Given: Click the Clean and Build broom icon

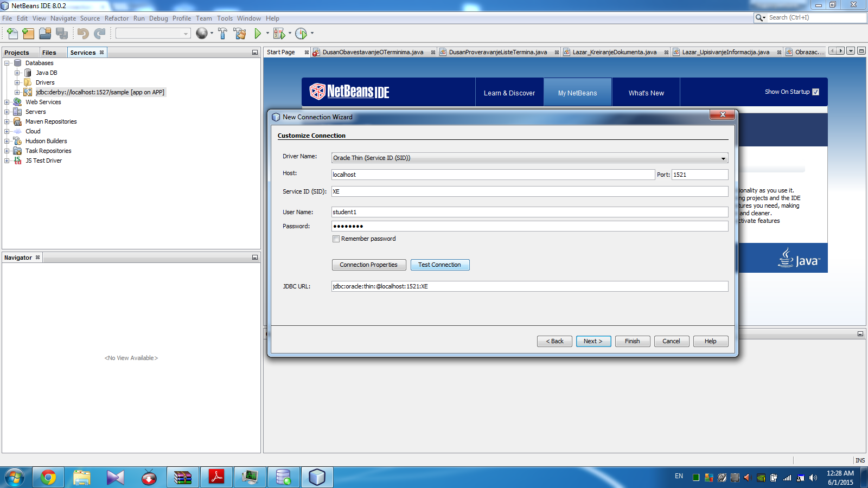Looking at the screenshot, I should coord(240,34).
